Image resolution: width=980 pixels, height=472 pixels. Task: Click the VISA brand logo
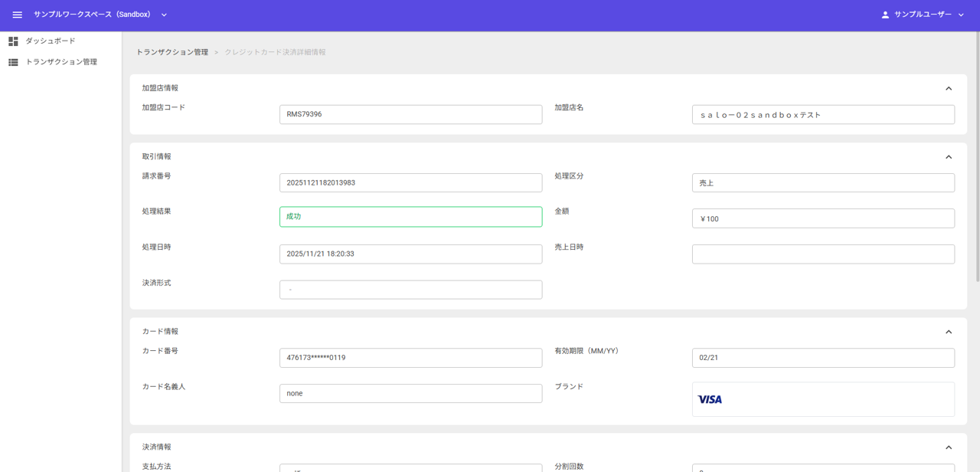(709, 398)
